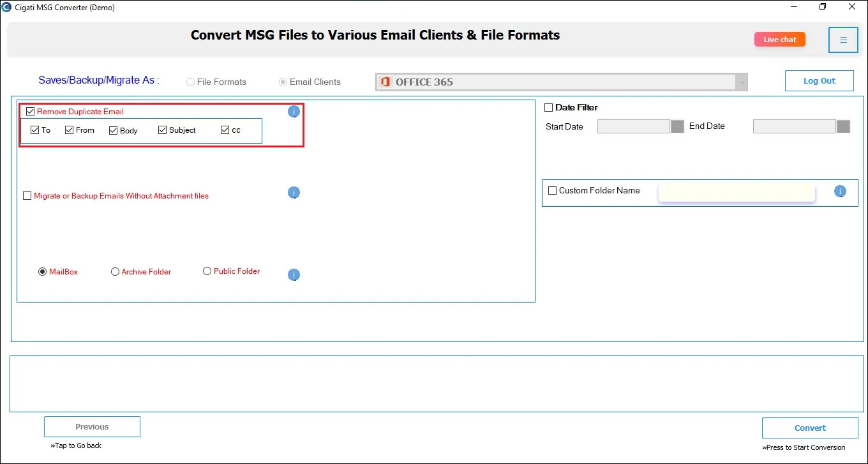Toggle the cc checkbox
The image size is (868, 464).
[x=225, y=130]
